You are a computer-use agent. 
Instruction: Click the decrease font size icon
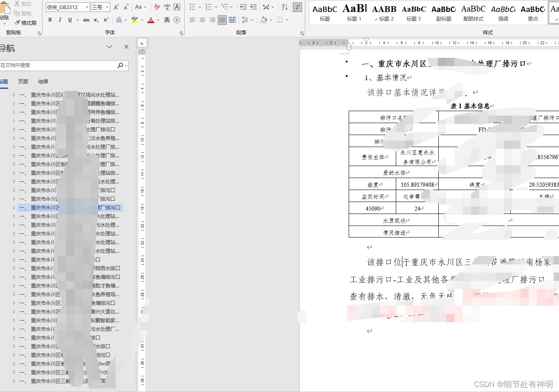coord(126,7)
